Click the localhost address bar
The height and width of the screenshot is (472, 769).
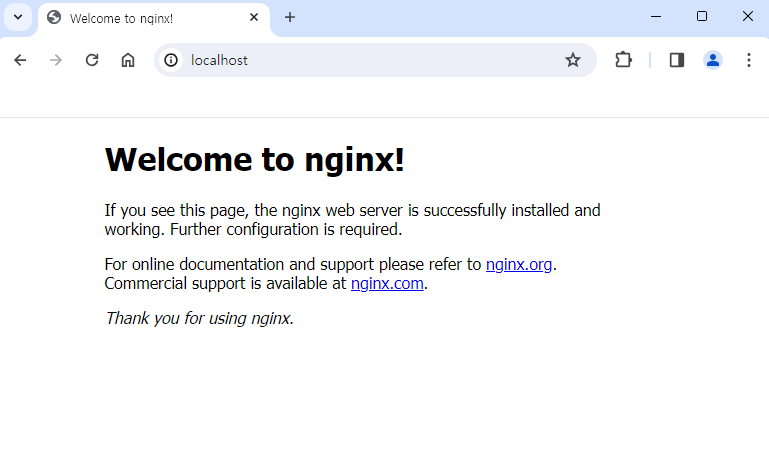375,60
